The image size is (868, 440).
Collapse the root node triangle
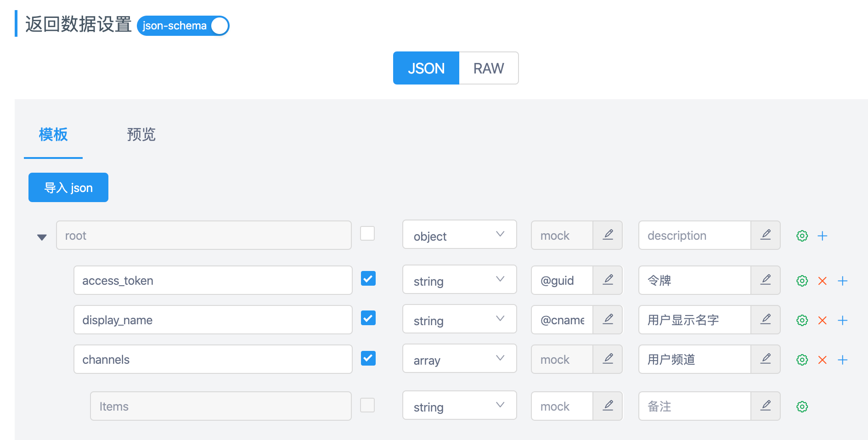(42, 237)
